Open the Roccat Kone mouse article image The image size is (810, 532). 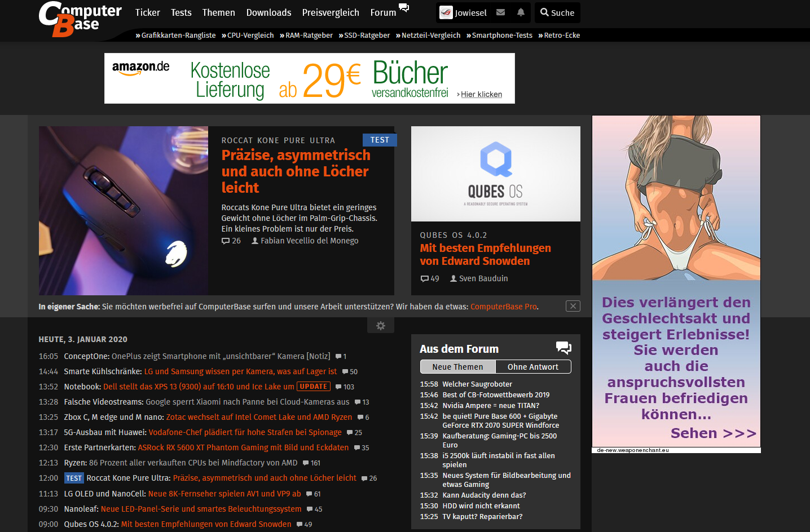[124, 211]
